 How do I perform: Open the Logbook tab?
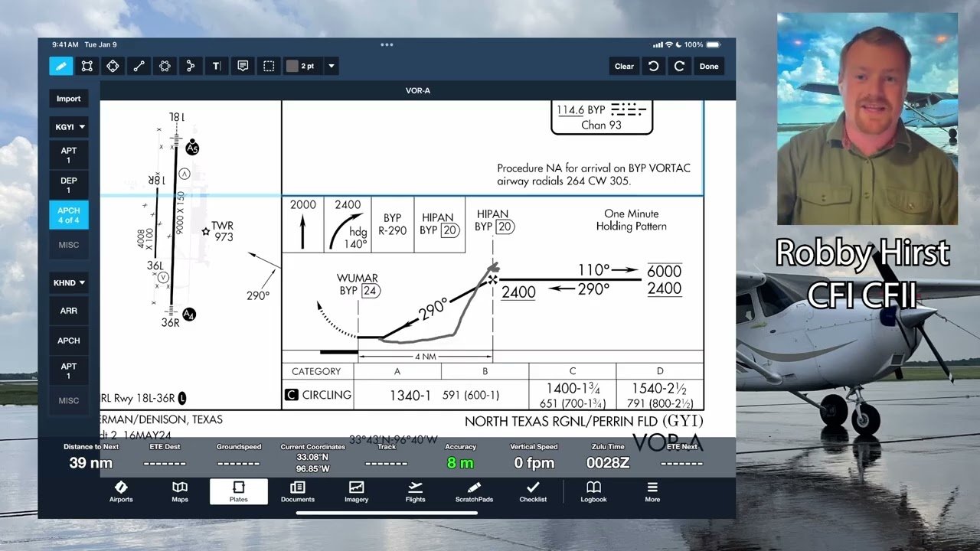[593, 491]
